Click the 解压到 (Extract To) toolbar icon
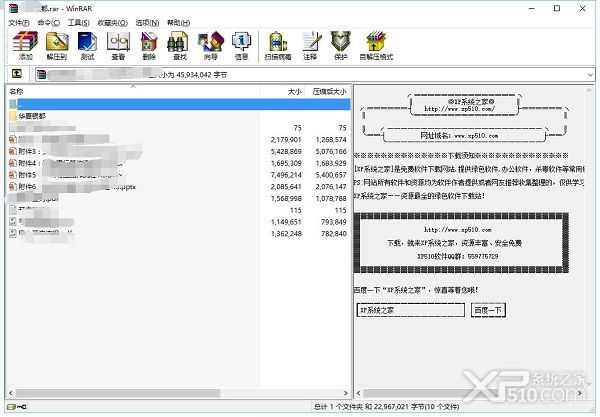 (x=57, y=42)
